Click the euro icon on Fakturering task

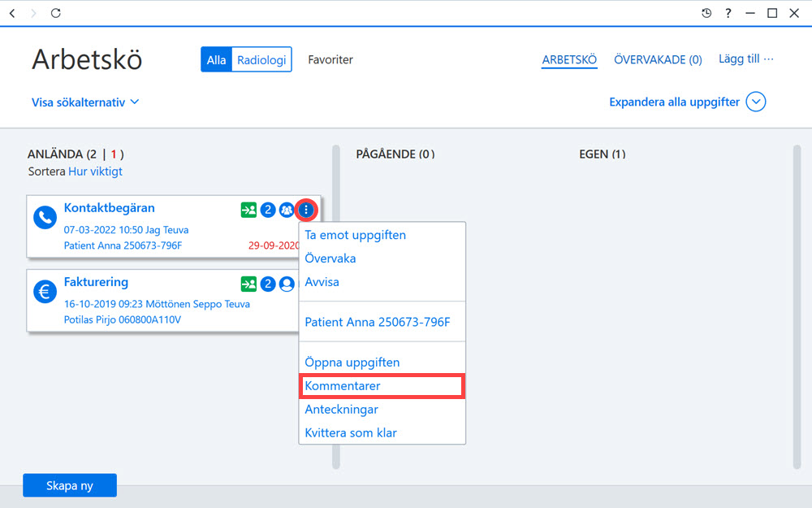45,292
